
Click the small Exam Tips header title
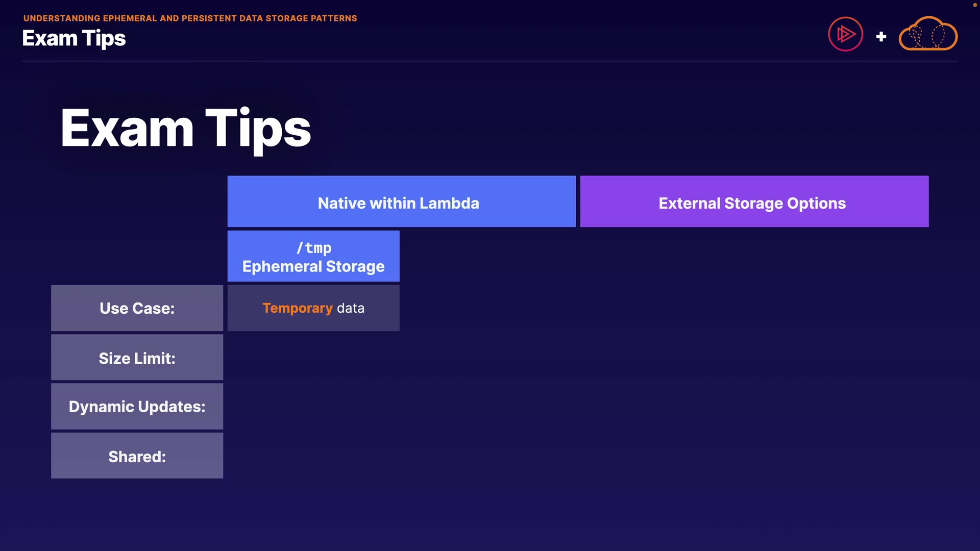click(x=74, y=38)
